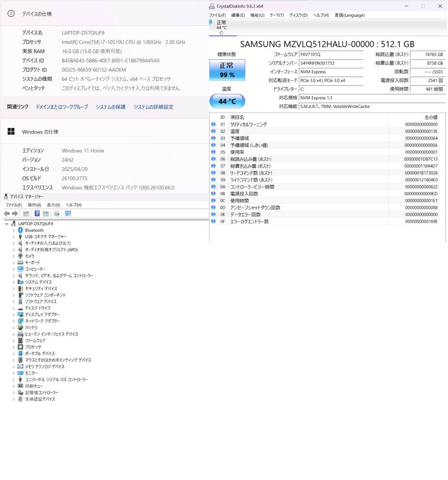448x480 pixels.
Task: Open the ドメインまたはワークグループ link
Action: [62, 107]
